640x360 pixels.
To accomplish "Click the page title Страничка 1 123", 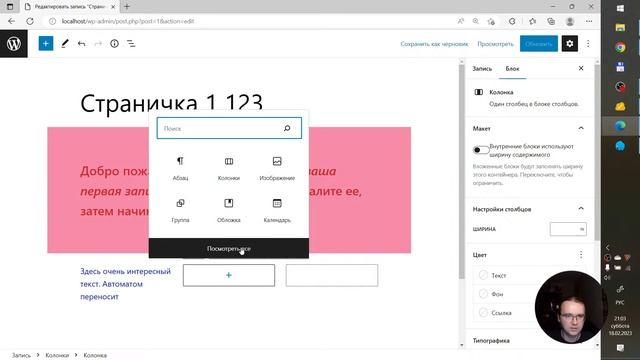I will 171,103.
